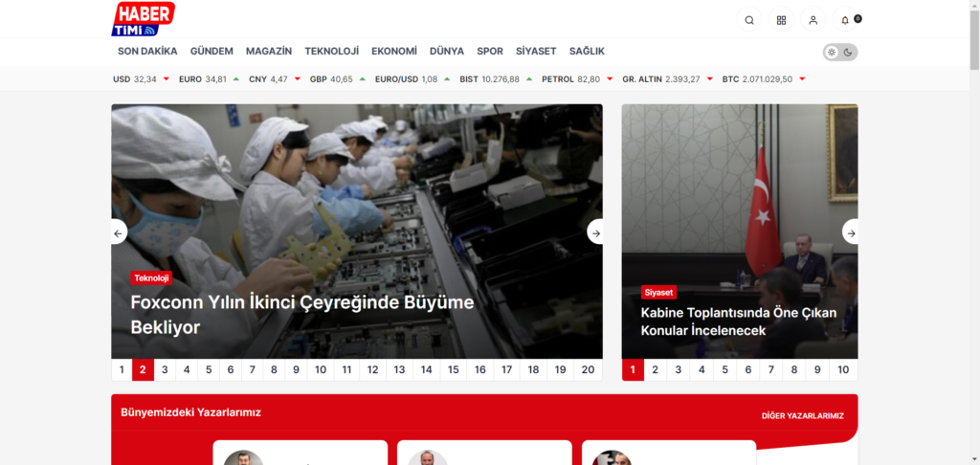Open SON DAKİKA menu
Image resolution: width=980 pixels, height=465 pixels.
[x=147, y=52]
